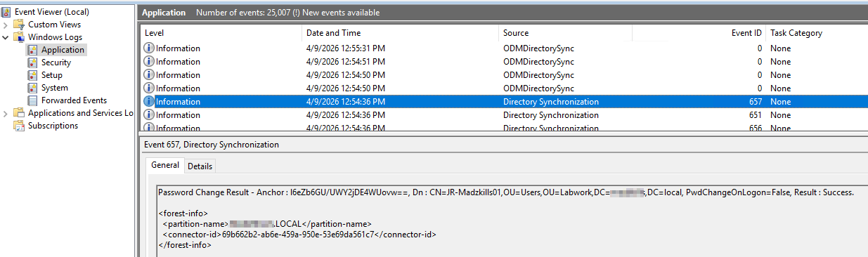Open the System log
868x257 pixels.
[x=54, y=88]
